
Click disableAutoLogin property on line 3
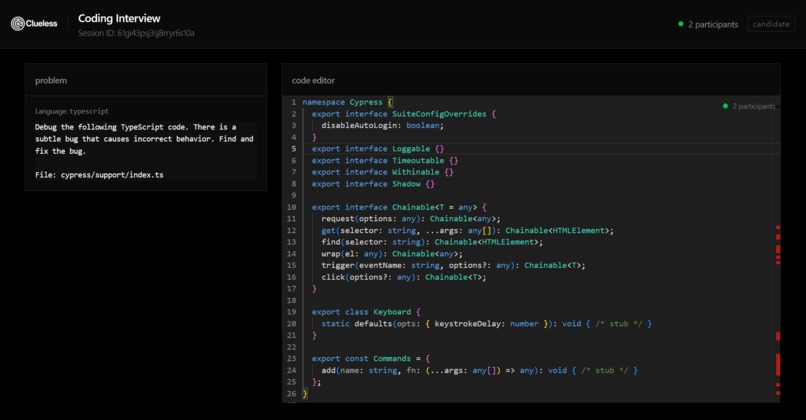click(x=359, y=125)
